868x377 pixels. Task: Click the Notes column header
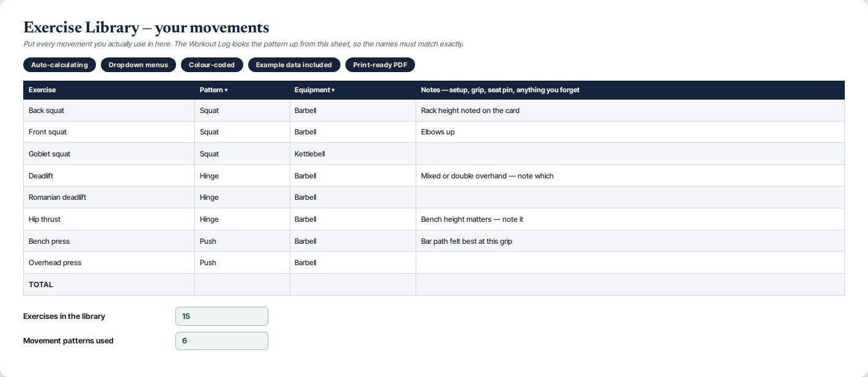pos(630,90)
